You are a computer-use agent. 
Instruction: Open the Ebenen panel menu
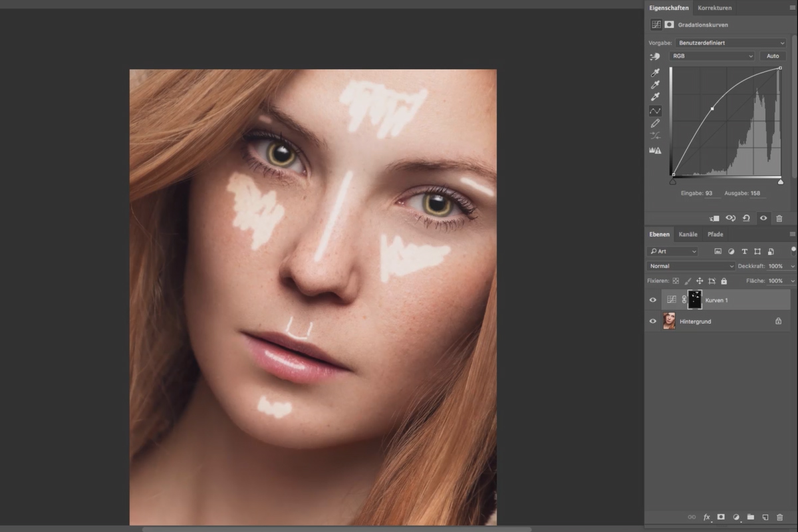tap(792, 234)
